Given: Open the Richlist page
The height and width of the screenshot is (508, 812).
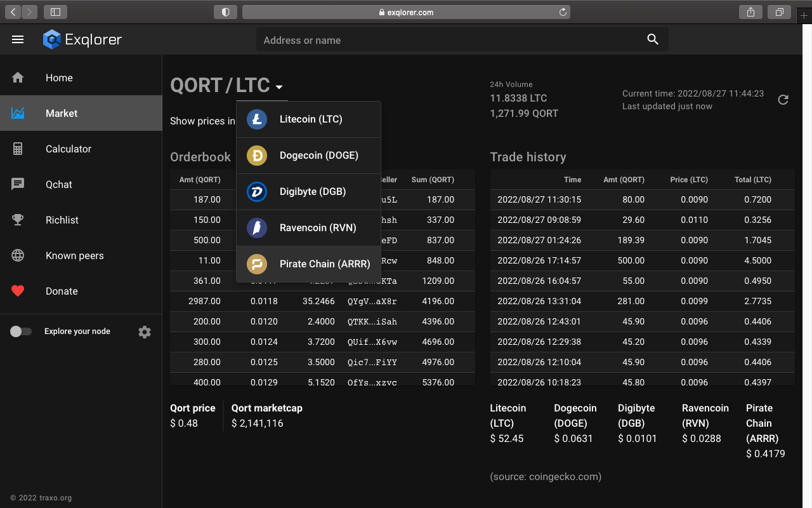Looking at the screenshot, I should point(81,220).
